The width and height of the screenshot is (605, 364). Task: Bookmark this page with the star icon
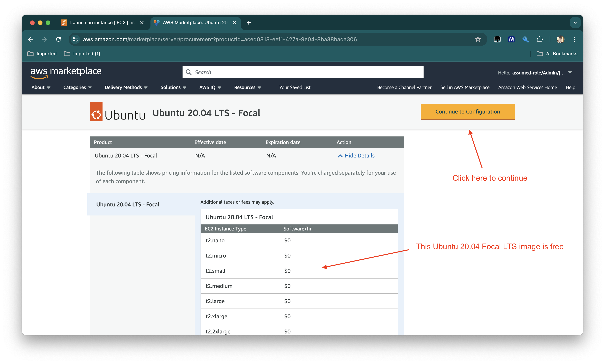(x=478, y=39)
